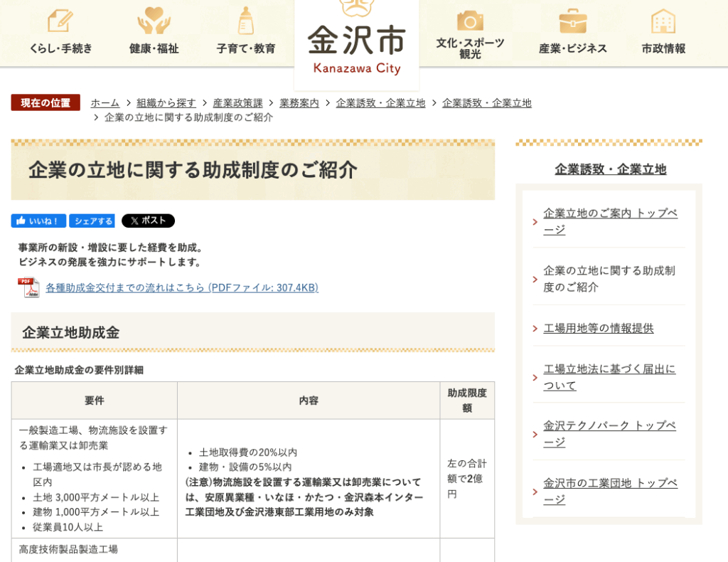Click 組織から探す in the breadcrumb

[166, 103]
